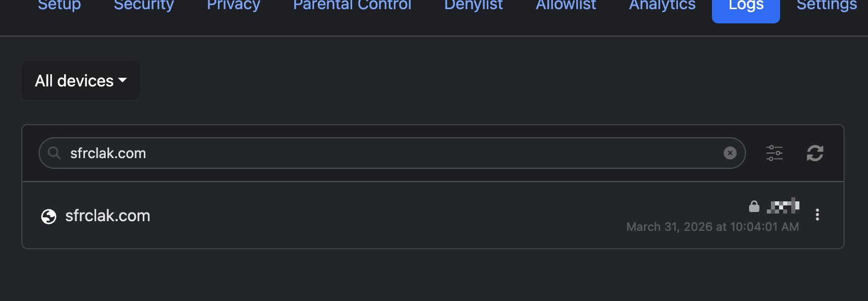Click the sfrclak.com domain log entry
868x301 pixels.
(108, 216)
